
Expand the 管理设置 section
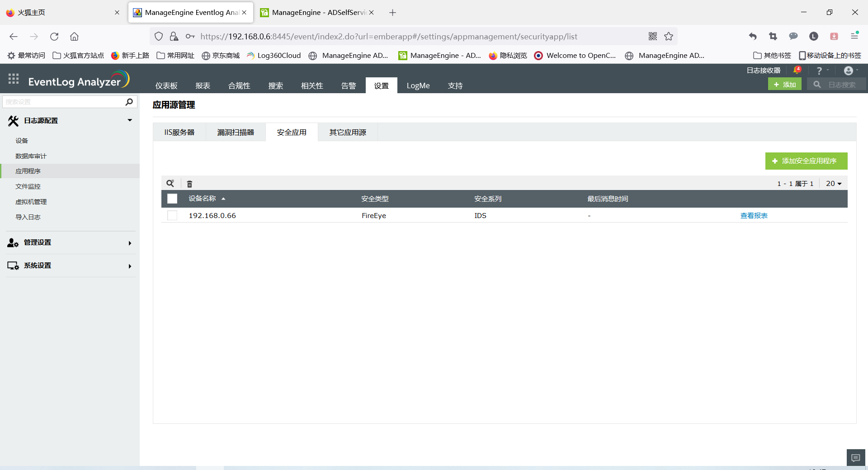[x=130, y=243]
